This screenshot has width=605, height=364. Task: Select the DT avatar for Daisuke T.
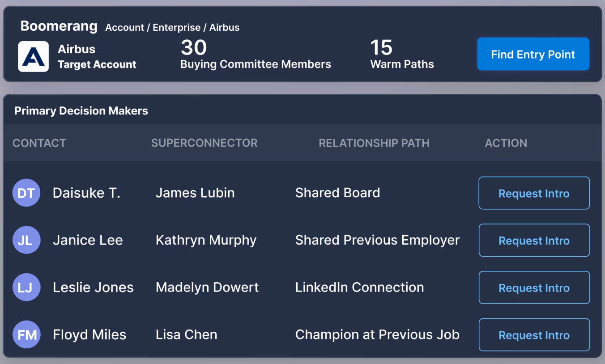tap(26, 193)
